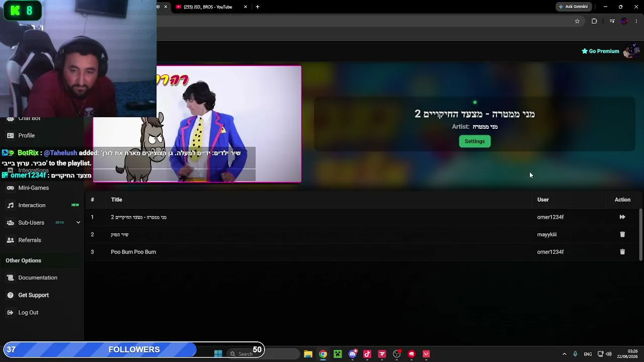
Task: Open the Mini-Games sidebar page
Action: pos(34,188)
